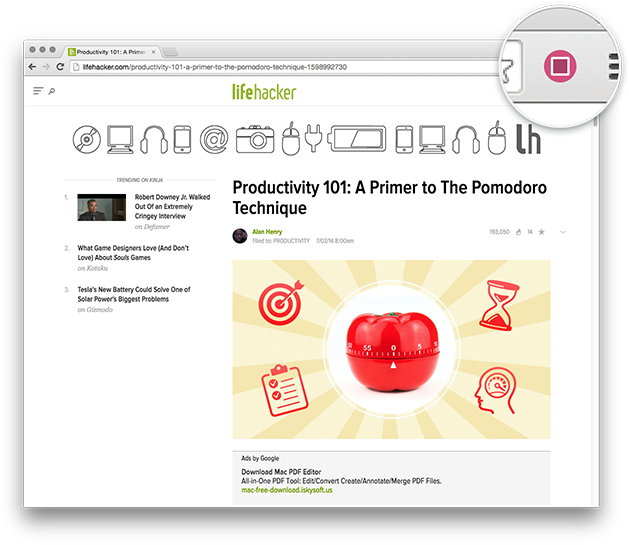Open a new tab button

pyautogui.click(x=170, y=52)
